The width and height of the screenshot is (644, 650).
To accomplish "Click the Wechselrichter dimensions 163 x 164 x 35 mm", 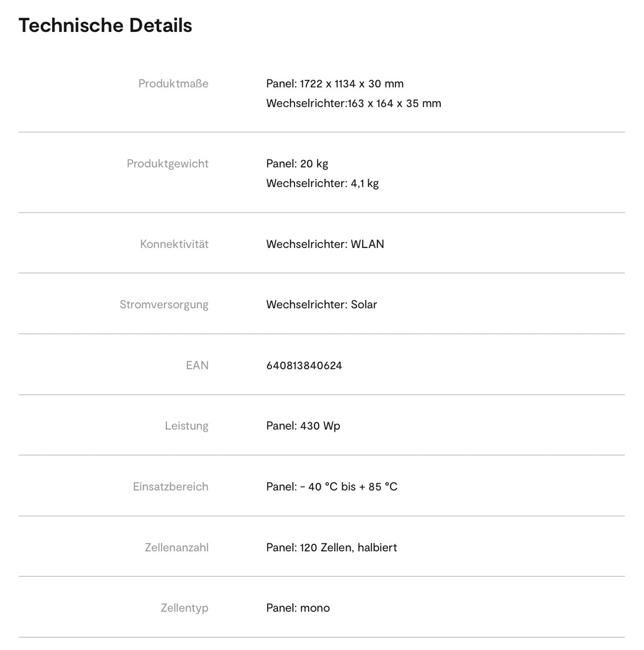I will click(x=354, y=103).
